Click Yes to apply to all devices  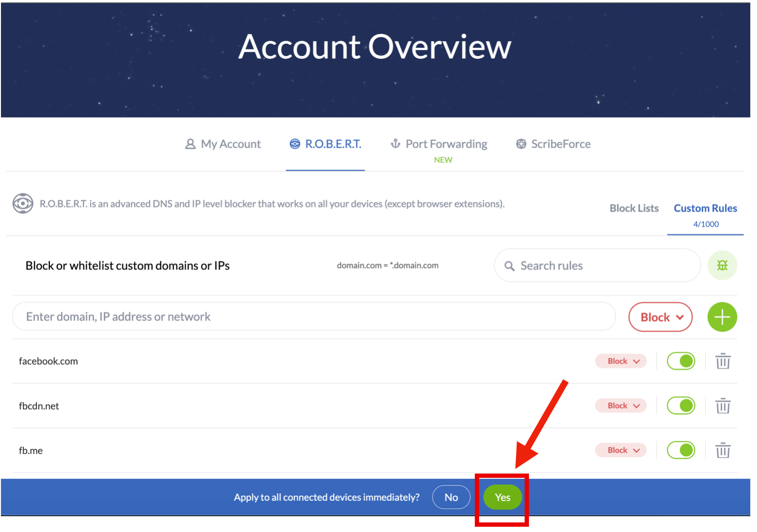click(502, 497)
